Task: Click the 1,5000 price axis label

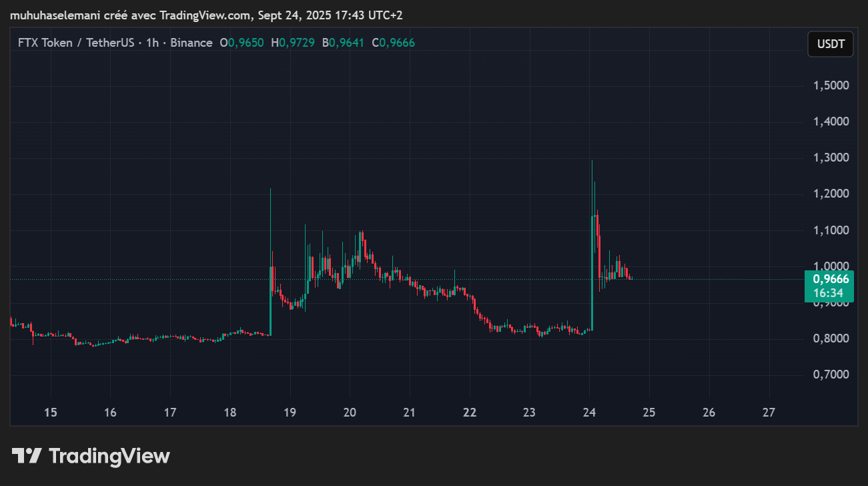Action: pyautogui.click(x=830, y=85)
